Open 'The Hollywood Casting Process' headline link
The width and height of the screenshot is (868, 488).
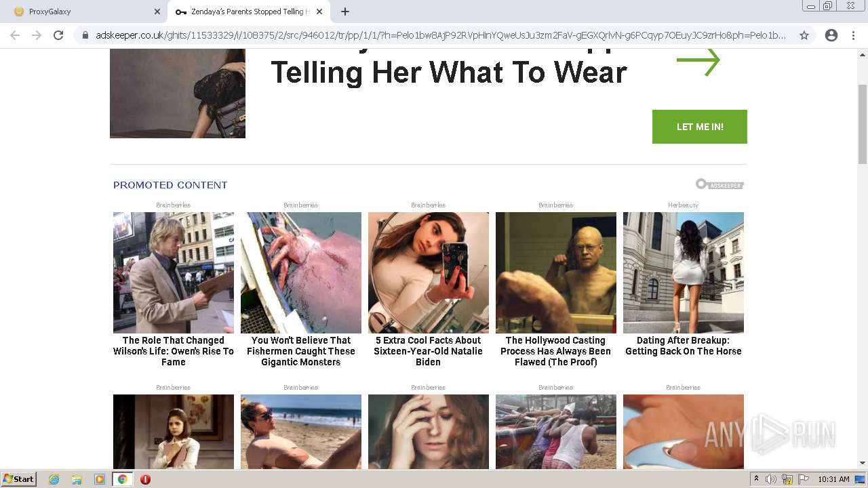coord(556,351)
